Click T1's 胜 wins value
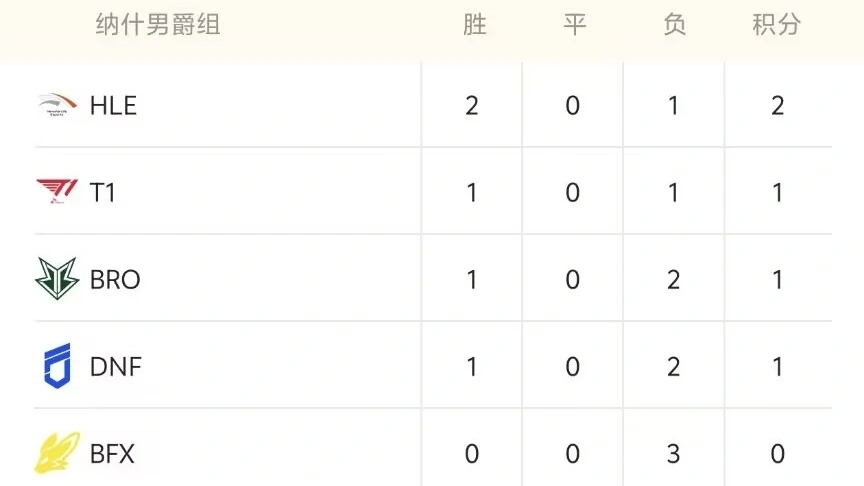 pyautogui.click(x=472, y=192)
